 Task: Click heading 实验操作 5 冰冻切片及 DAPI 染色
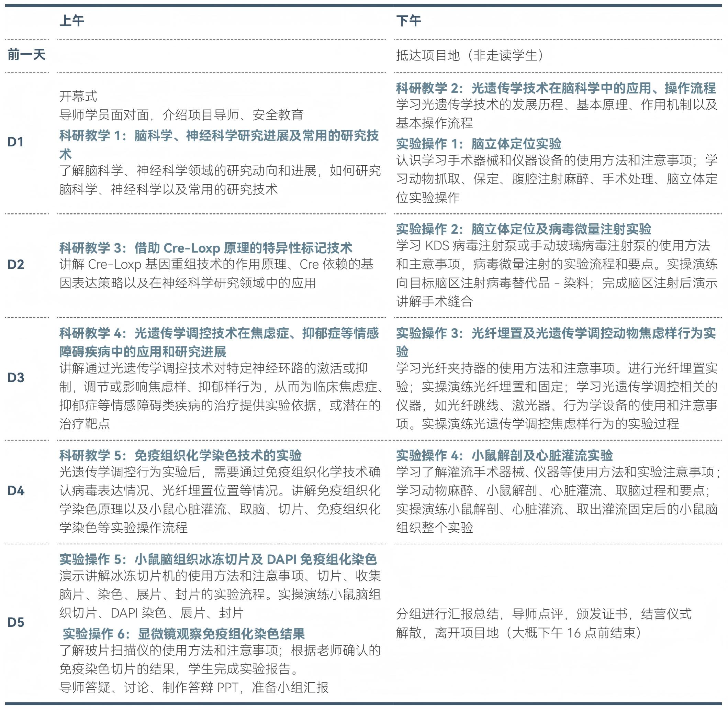[218, 559]
